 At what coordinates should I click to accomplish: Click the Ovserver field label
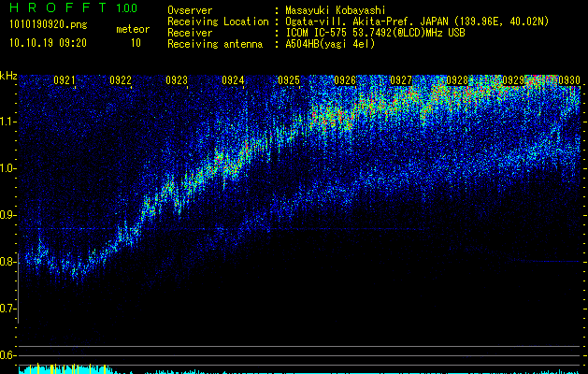pyautogui.click(x=190, y=10)
